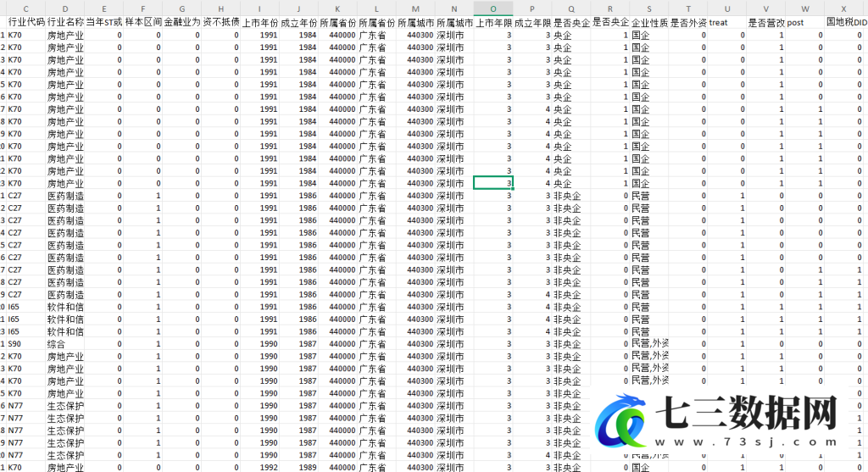Select column R header letter
This screenshot has width=868, height=472.
(x=610, y=8)
